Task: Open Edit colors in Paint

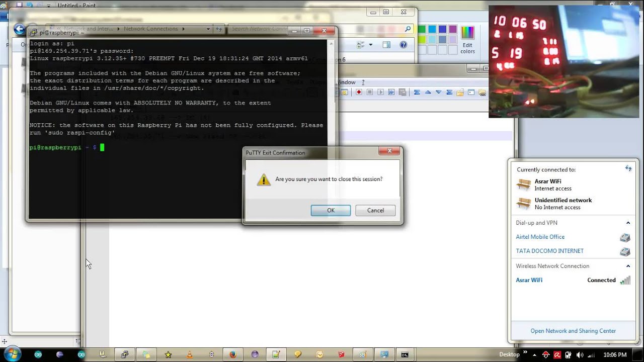Action: (x=467, y=39)
